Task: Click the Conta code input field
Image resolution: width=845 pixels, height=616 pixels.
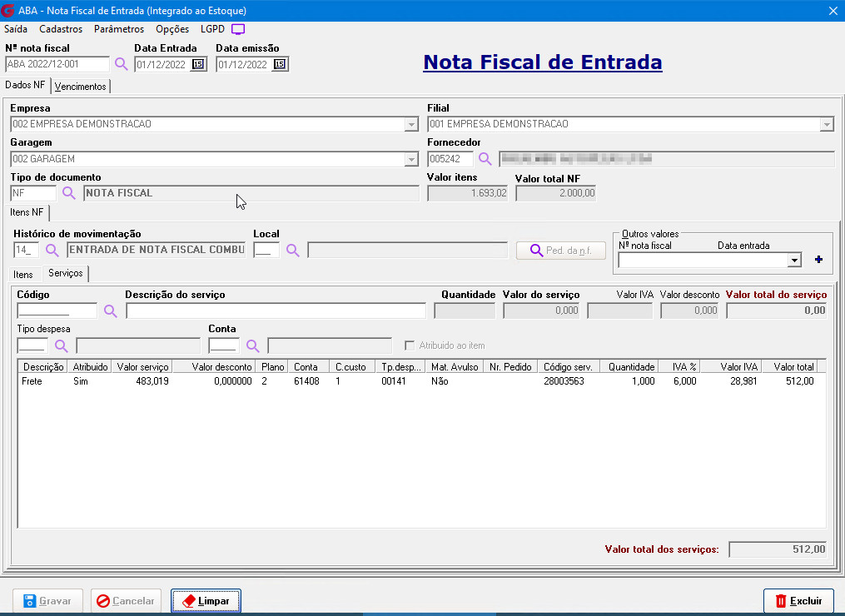Action: 224,345
